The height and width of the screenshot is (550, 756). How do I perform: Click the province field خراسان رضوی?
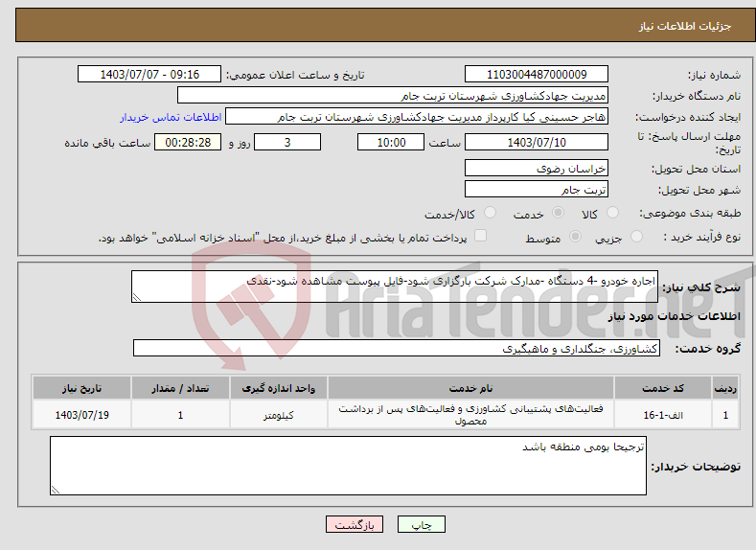(537, 169)
